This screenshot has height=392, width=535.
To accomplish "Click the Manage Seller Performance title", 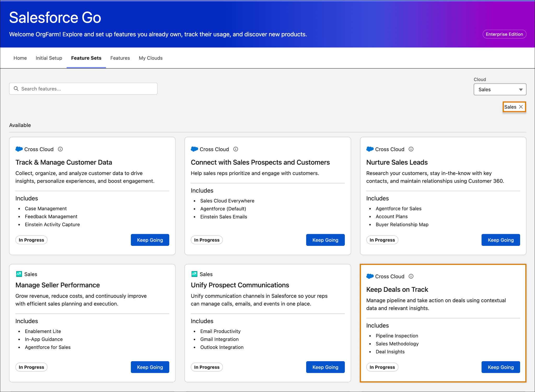I will point(57,285).
